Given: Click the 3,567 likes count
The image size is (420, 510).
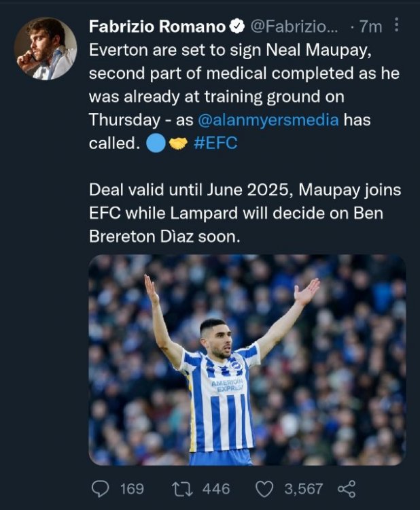Looking at the screenshot, I should (303, 488).
